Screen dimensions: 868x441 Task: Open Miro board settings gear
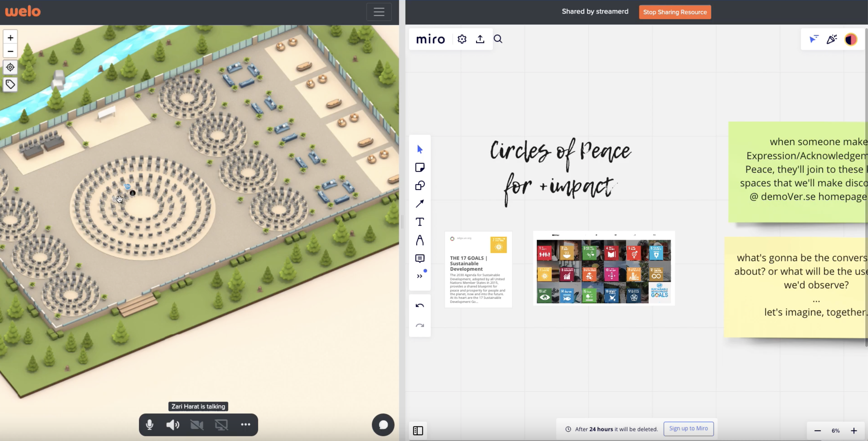point(462,39)
